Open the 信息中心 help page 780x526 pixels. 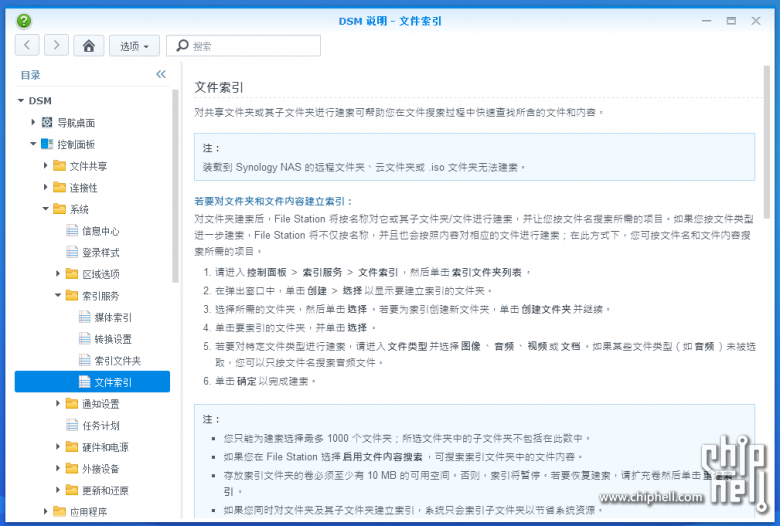click(x=100, y=231)
